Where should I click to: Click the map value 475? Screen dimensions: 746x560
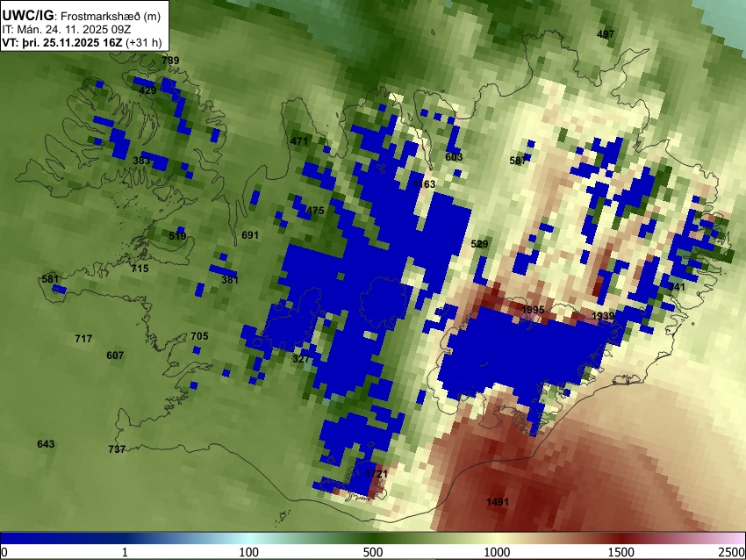tap(315, 211)
